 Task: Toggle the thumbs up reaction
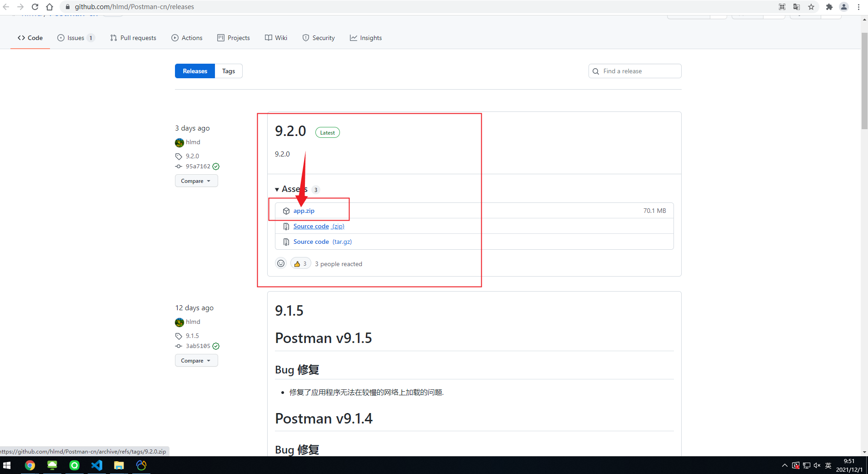point(300,263)
